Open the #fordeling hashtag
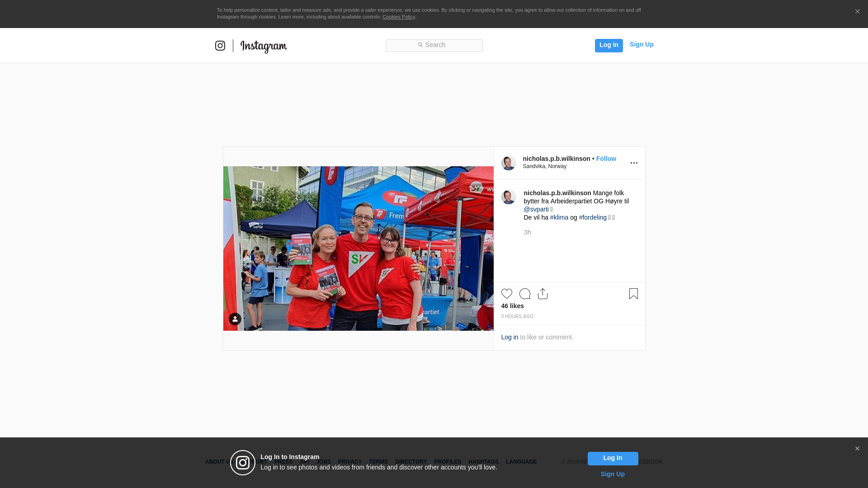Screen dimensions: 868x488 point(593,217)
